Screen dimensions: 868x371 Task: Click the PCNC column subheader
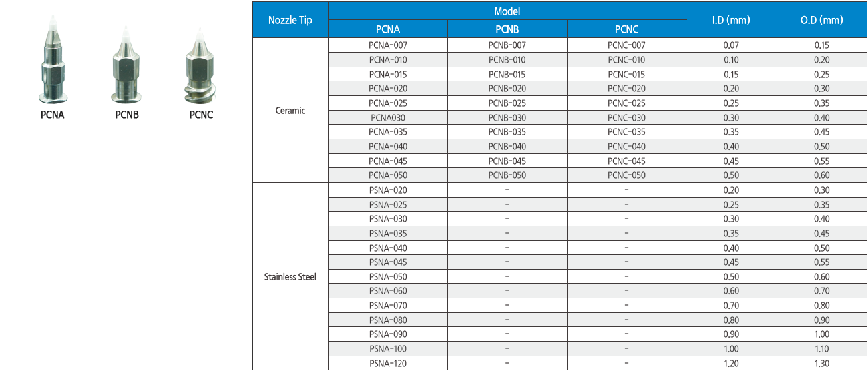click(626, 29)
